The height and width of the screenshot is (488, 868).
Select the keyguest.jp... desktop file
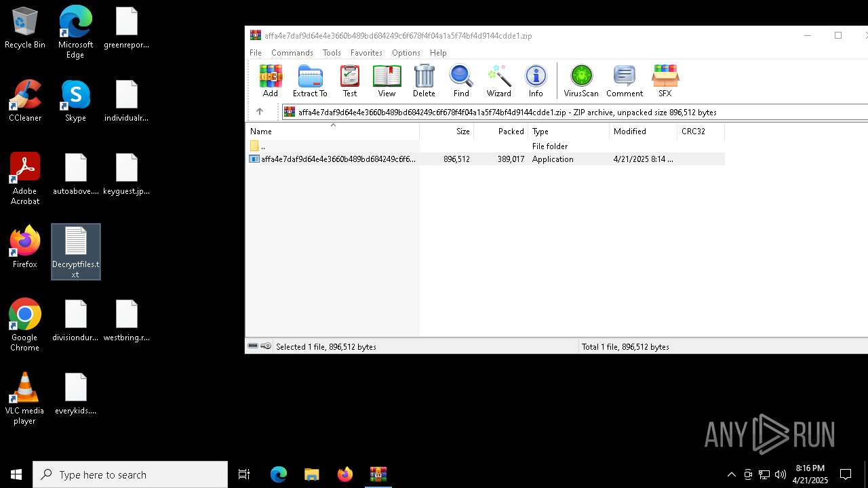click(x=126, y=174)
